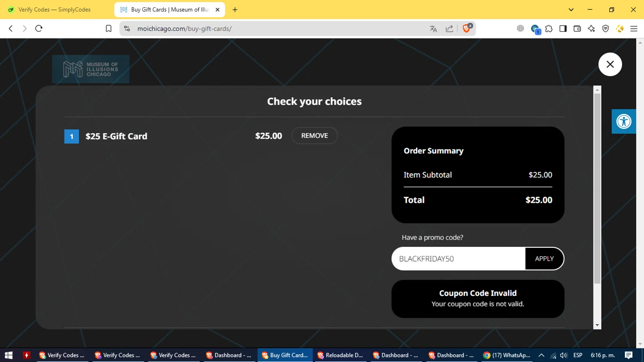Open Brave Shields icon
The width and height of the screenshot is (644, 362).
coord(467,28)
